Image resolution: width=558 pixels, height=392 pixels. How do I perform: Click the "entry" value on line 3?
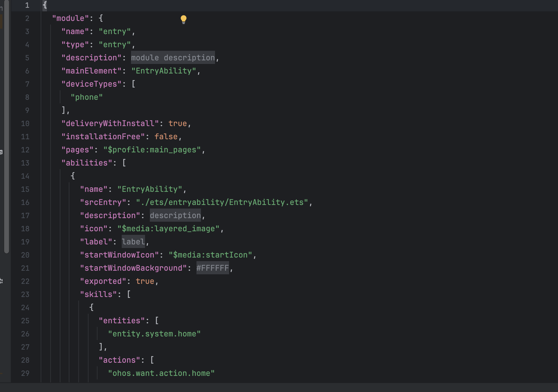115,31
